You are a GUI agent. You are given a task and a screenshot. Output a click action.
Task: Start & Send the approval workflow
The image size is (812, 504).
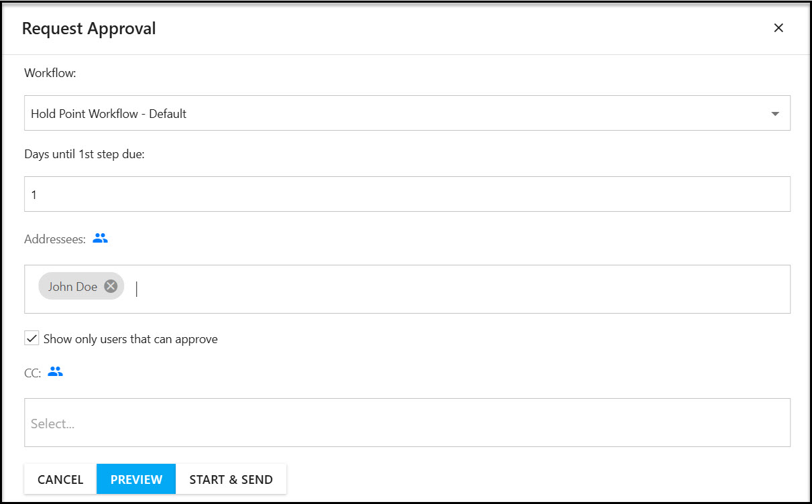pos(231,479)
